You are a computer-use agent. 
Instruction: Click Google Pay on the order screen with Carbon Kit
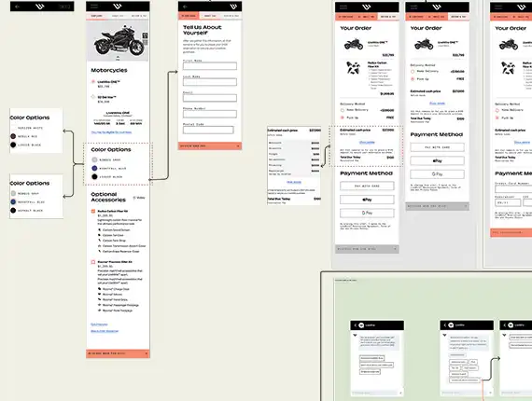coord(367,213)
